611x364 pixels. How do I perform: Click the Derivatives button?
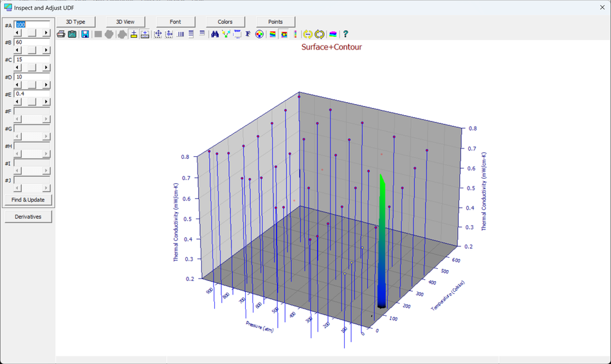pos(28,217)
